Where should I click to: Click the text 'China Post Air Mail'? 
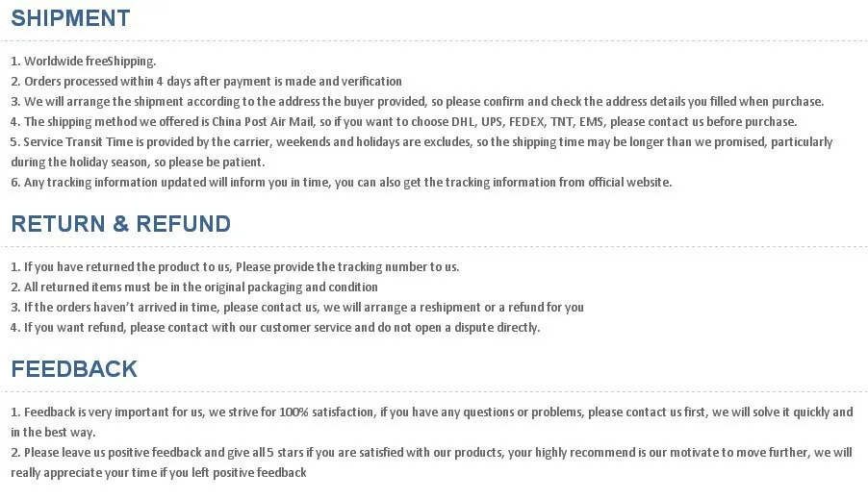[x=263, y=122]
